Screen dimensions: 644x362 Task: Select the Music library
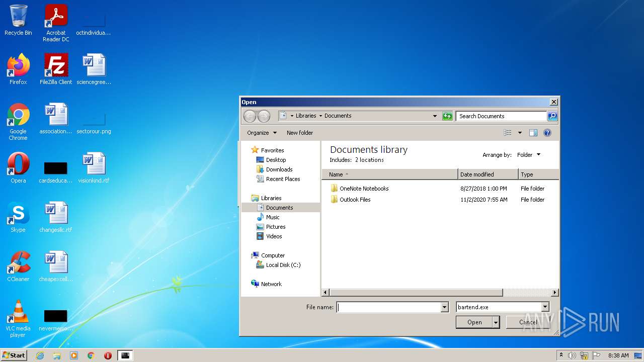pos(273,217)
